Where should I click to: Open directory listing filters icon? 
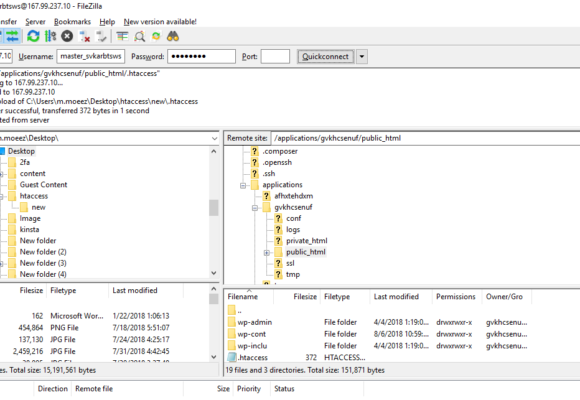[x=122, y=36]
